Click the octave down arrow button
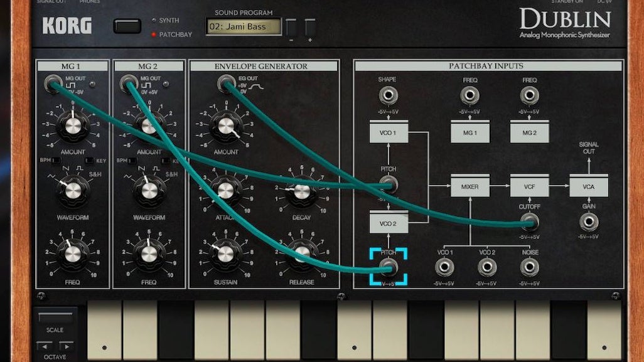This screenshot has width=644, height=362. pos(45,346)
